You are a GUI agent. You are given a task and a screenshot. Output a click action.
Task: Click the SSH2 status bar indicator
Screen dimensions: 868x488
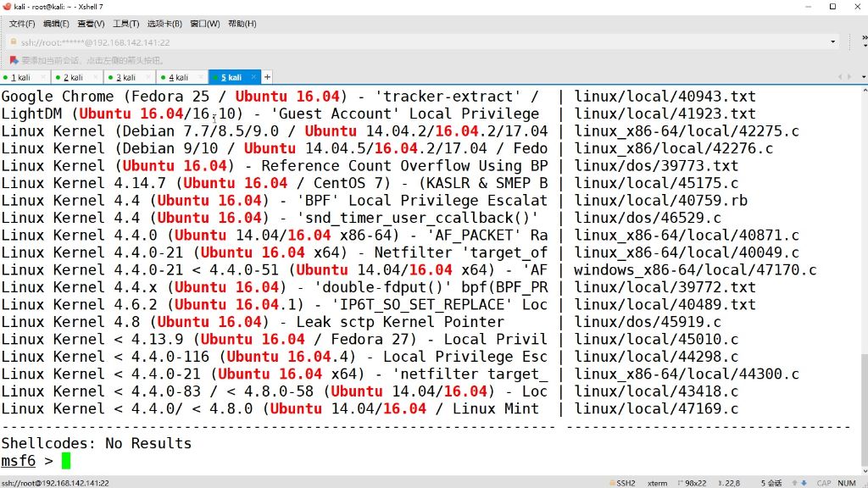[x=622, y=483]
